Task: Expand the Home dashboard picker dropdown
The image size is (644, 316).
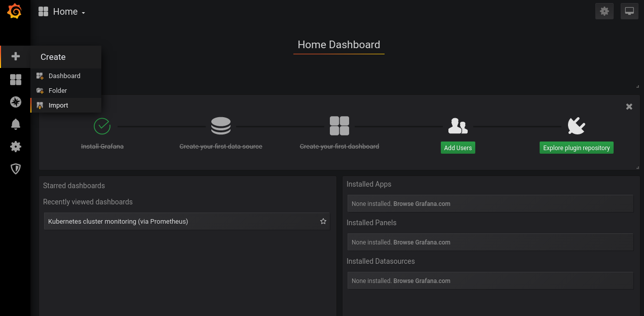Action: (62, 12)
